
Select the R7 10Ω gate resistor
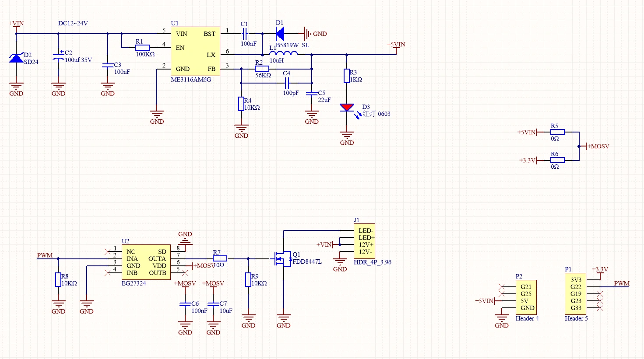220,258
